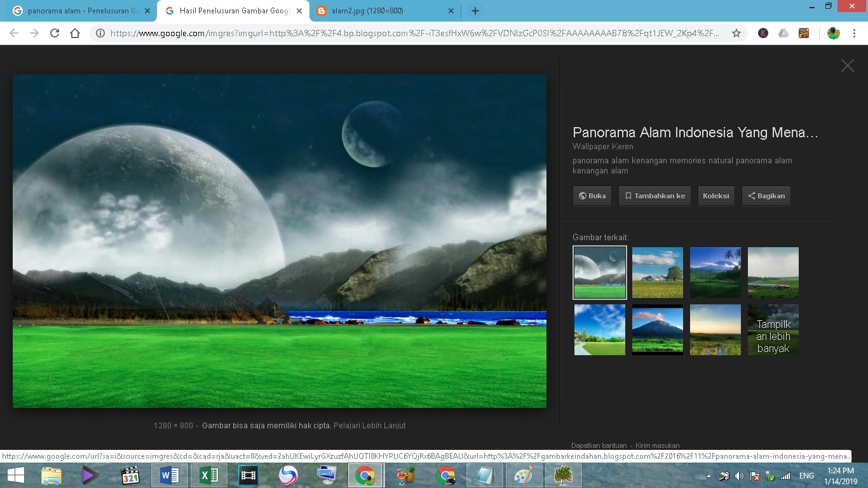Click the browser forward arrow
The width and height of the screenshot is (868, 488).
point(34,33)
